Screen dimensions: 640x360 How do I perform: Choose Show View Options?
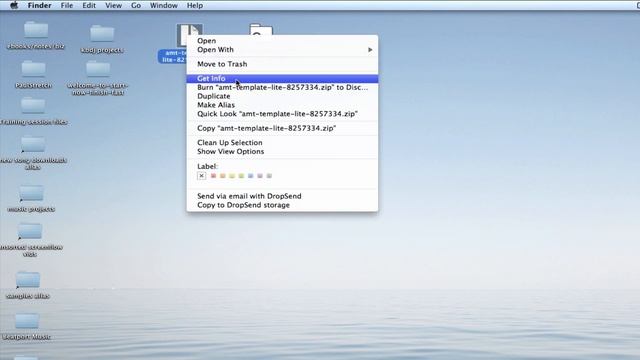tap(282, 151)
